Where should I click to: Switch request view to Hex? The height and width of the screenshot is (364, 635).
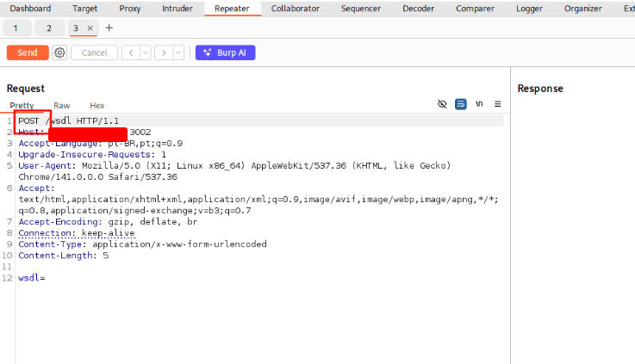tap(97, 105)
